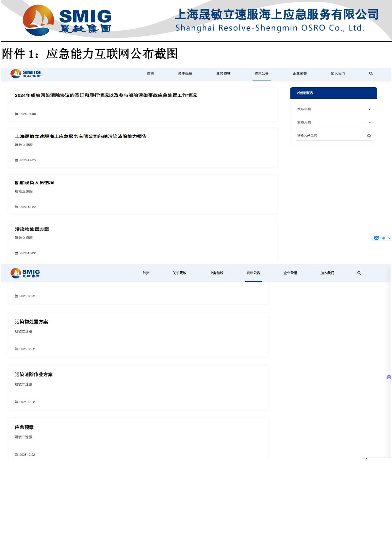Click the SMIG logo in second navigation bar
The width and height of the screenshot is (392, 555).
click(x=25, y=273)
